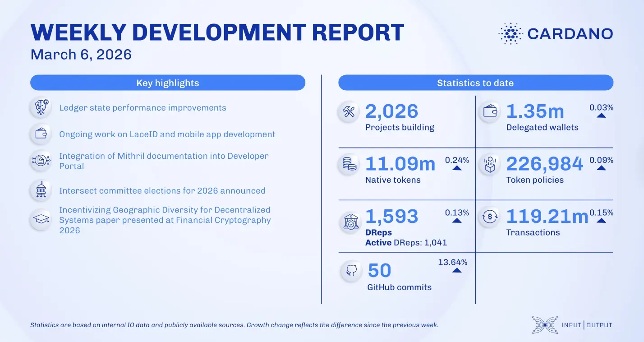This screenshot has width=644, height=342.
Task: Select the graduation cap highlight icon
Action: [x=41, y=218]
